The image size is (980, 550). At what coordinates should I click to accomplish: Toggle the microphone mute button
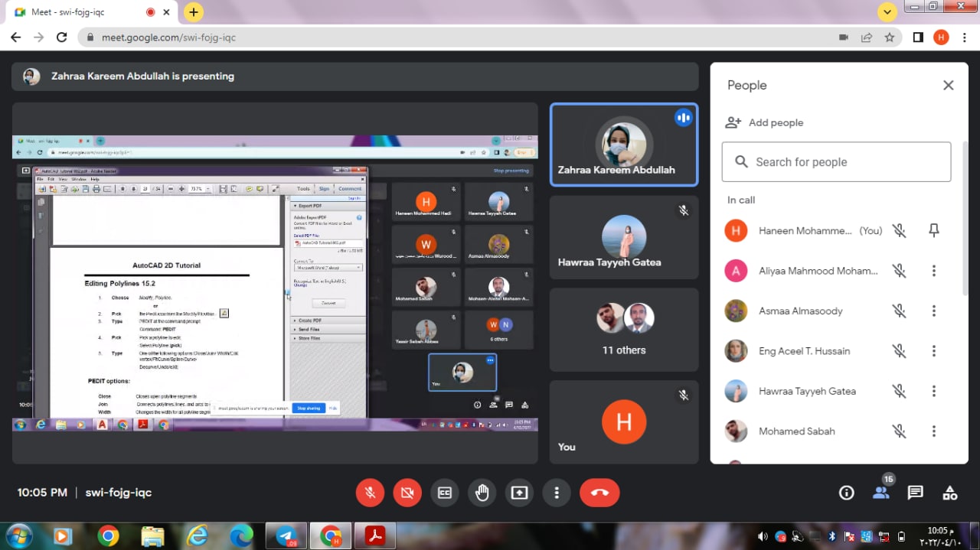click(x=370, y=493)
